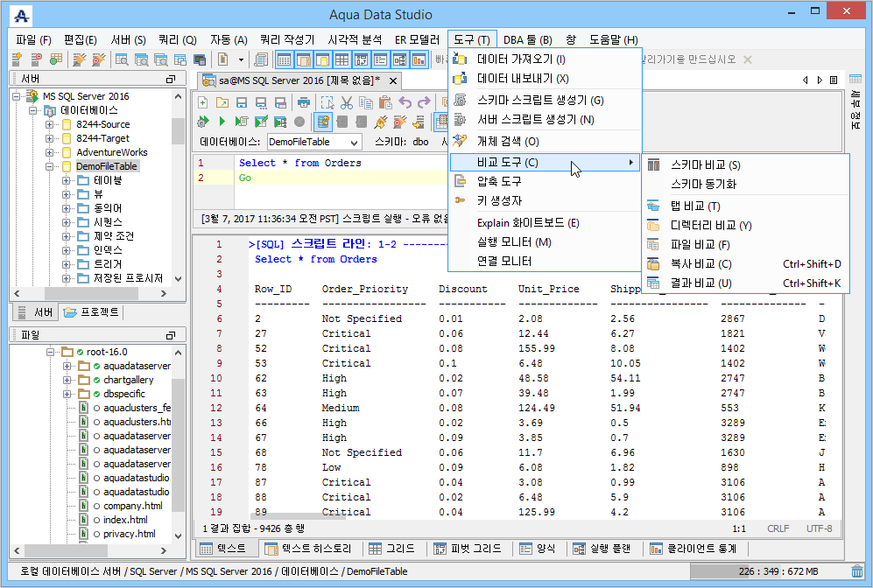Click the New file icon in editor toolbar
Screen dimensions: 873x588
point(202,102)
